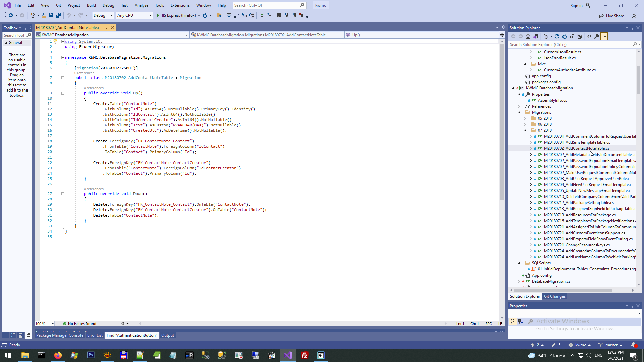Open the Debug configuration dropdown
This screenshot has width=644, height=362.
click(x=103, y=15)
